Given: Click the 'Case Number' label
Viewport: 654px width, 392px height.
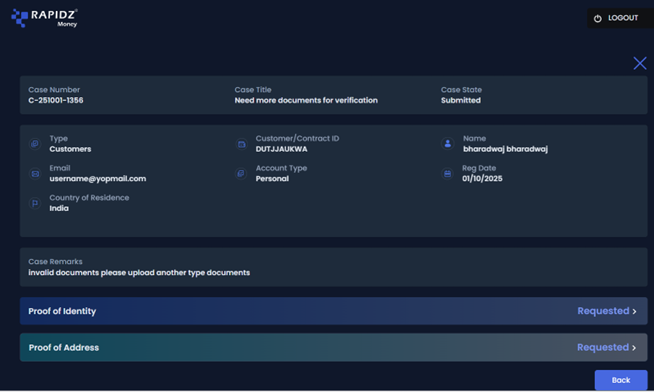Looking at the screenshot, I should [x=54, y=90].
